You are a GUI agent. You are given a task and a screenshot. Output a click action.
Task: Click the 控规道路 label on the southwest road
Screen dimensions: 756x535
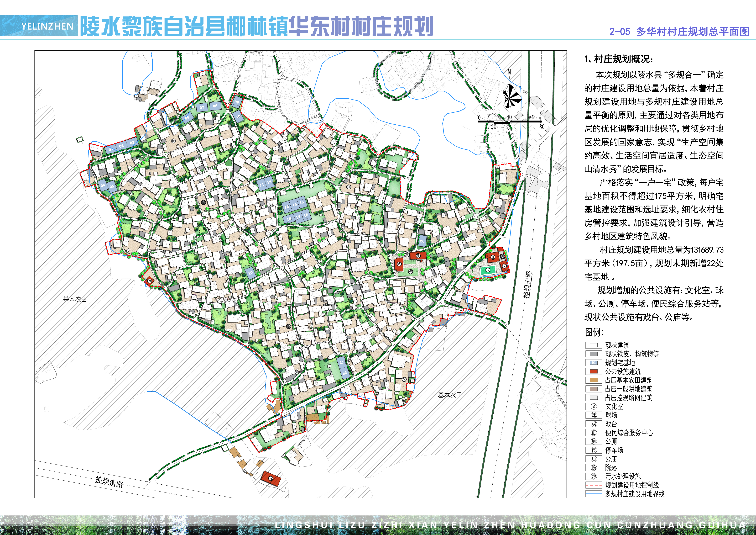(109, 482)
